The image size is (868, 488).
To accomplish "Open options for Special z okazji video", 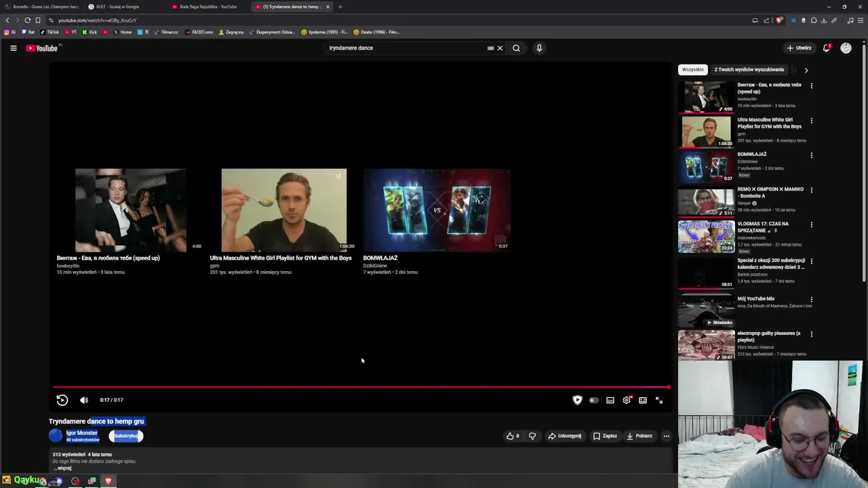I will pyautogui.click(x=811, y=261).
